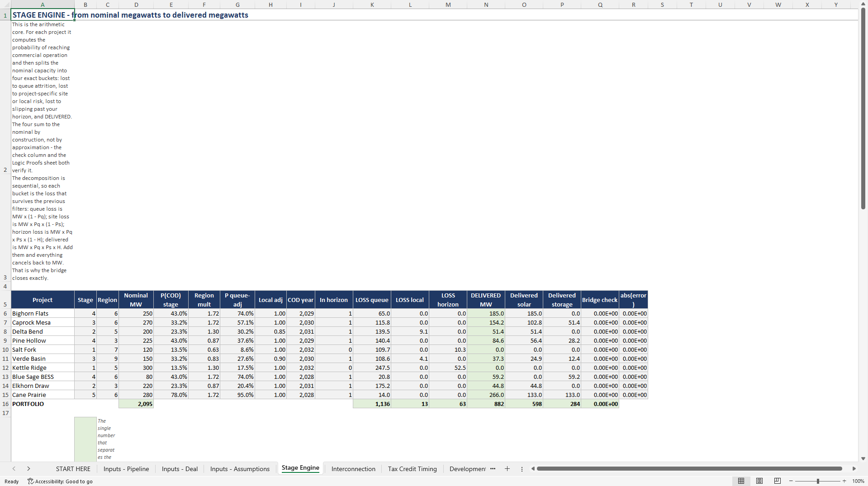Image resolution: width=868 pixels, height=486 pixels.
Task: Go to next sheet tab arrow
Action: pos(28,469)
